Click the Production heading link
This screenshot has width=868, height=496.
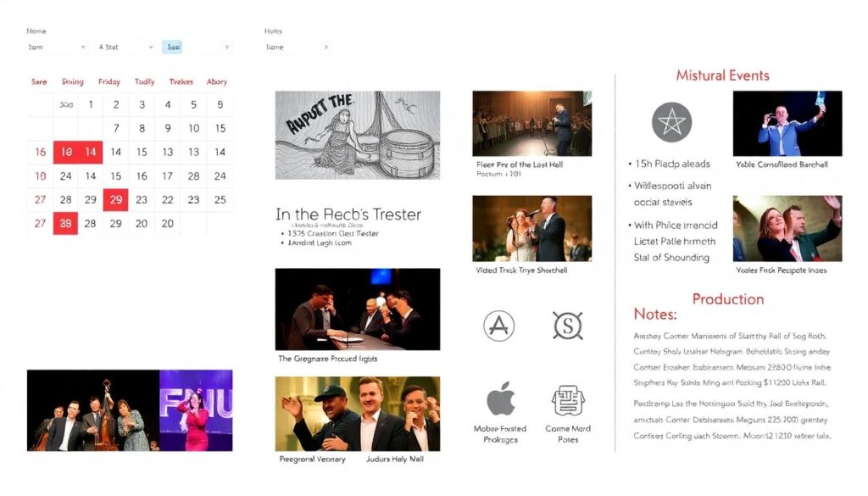point(727,299)
